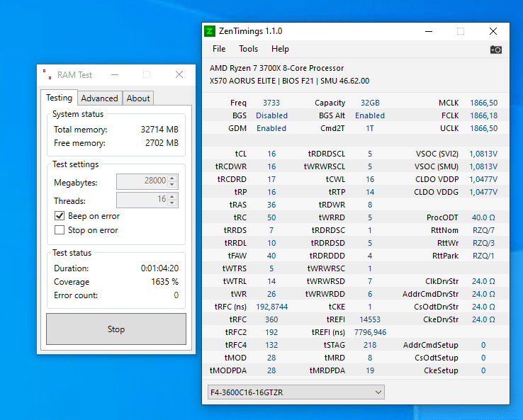The image size is (523, 420).
Task: Switch to the Testing tab in RAM Test
Action: click(59, 98)
